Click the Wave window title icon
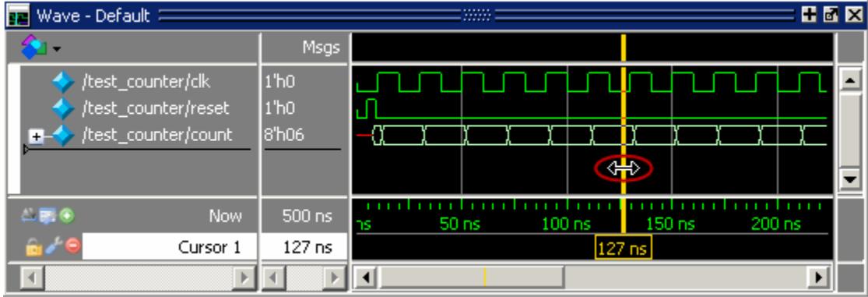868x297 pixels. 19,16
